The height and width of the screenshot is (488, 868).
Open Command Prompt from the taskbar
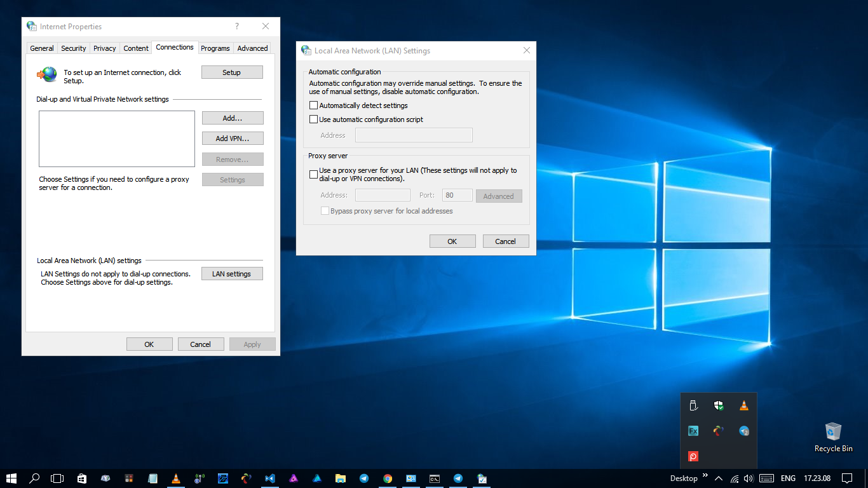click(x=435, y=478)
